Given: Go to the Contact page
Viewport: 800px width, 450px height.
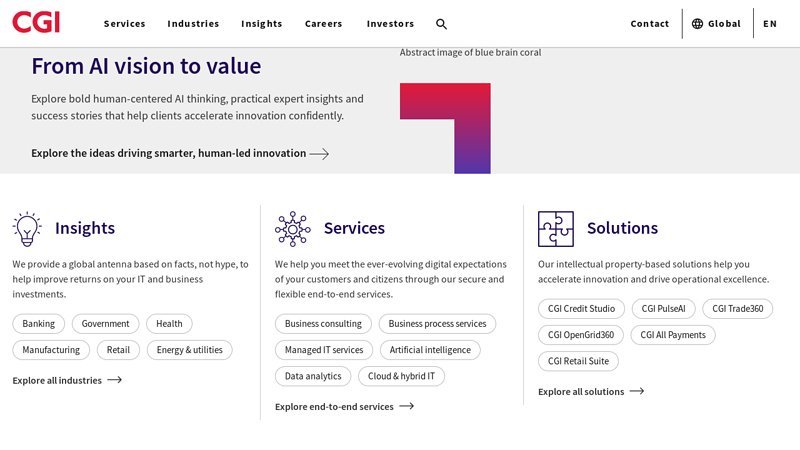Looking at the screenshot, I should point(649,24).
